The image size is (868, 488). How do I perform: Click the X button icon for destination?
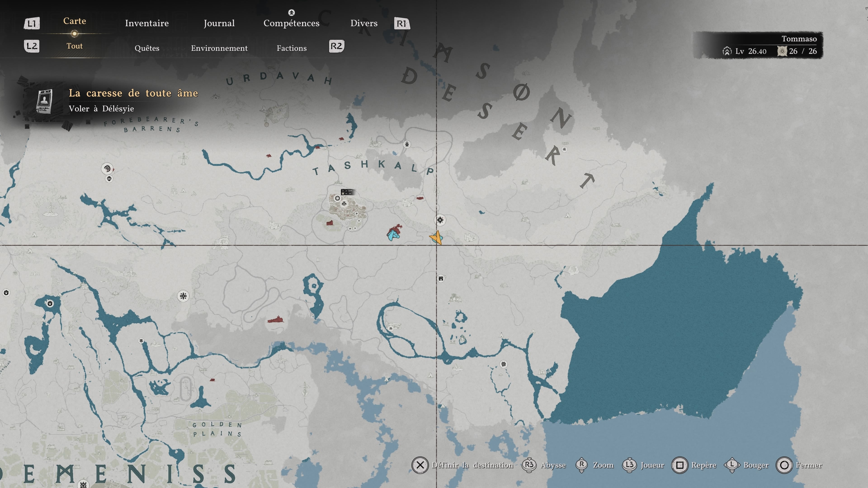pyautogui.click(x=420, y=465)
